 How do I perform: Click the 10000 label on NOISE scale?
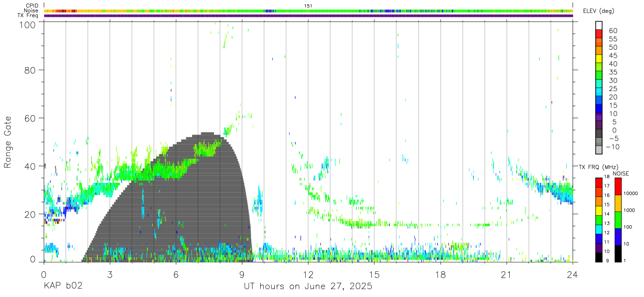[631, 193]
